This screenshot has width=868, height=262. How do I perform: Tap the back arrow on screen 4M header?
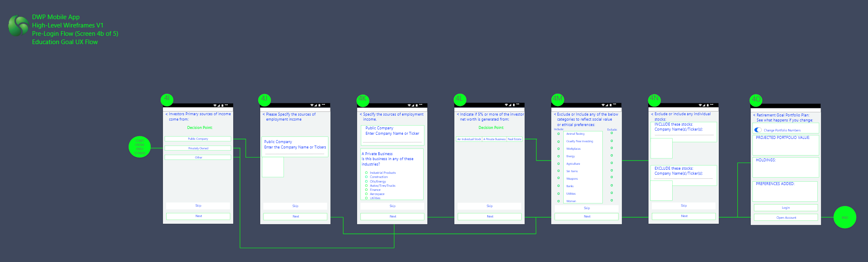click(555, 114)
